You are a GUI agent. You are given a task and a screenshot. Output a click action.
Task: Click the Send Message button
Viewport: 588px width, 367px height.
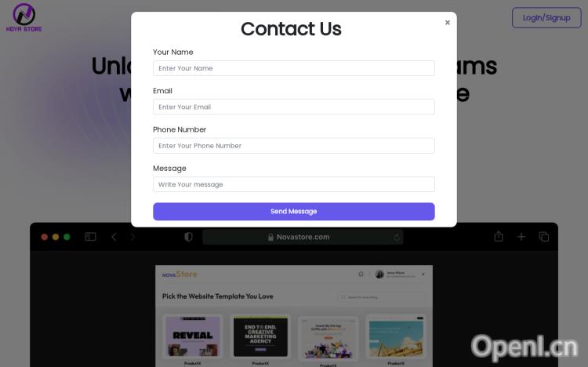[294, 212]
